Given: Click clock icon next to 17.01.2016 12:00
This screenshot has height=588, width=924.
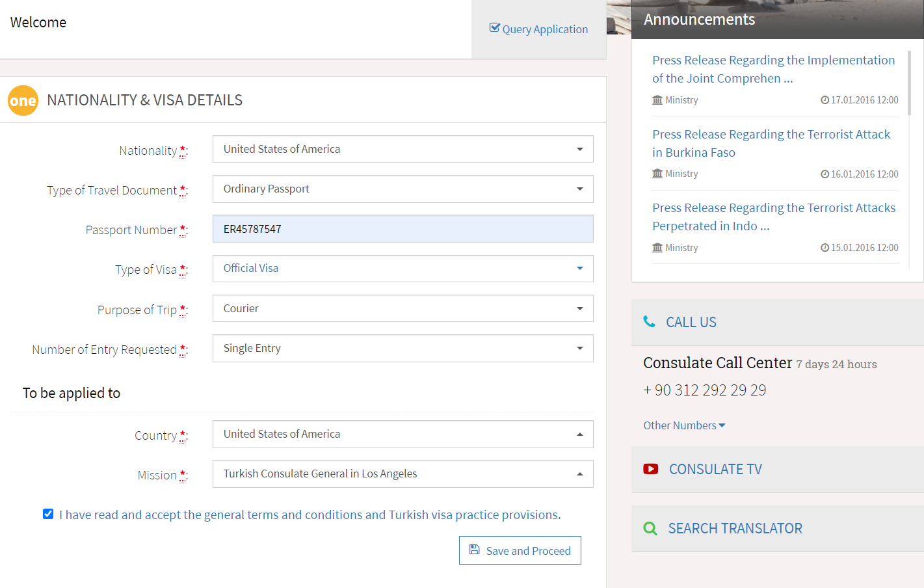Looking at the screenshot, I should [x=825, y=100].
